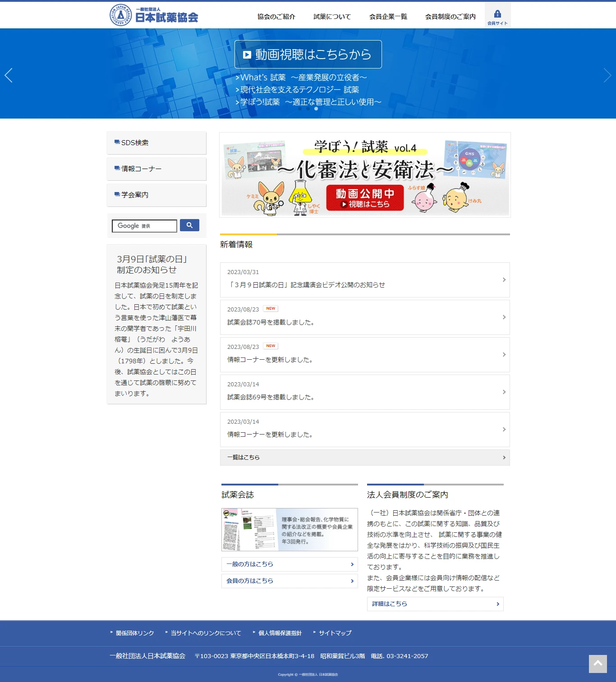Open 情報コーナー sidebar item
This screenshot has height=682, width=616.
click(x=156, y=169)
